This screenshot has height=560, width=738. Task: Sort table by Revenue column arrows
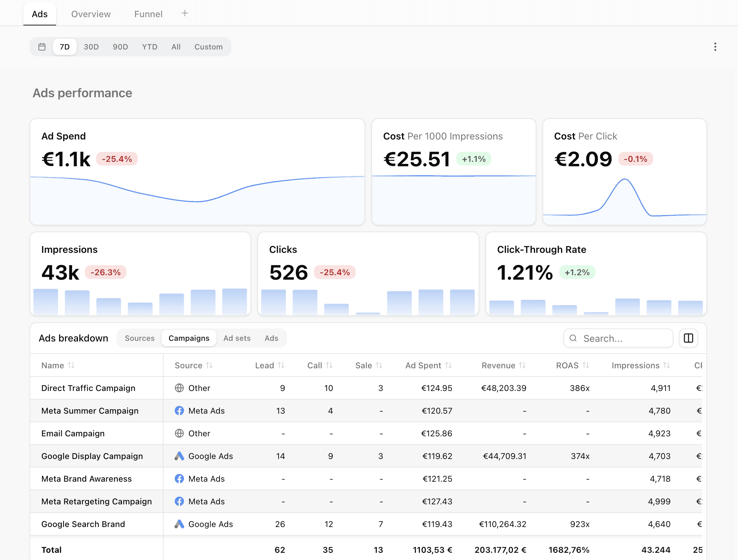pyautogui.click(x=522, y=365)
